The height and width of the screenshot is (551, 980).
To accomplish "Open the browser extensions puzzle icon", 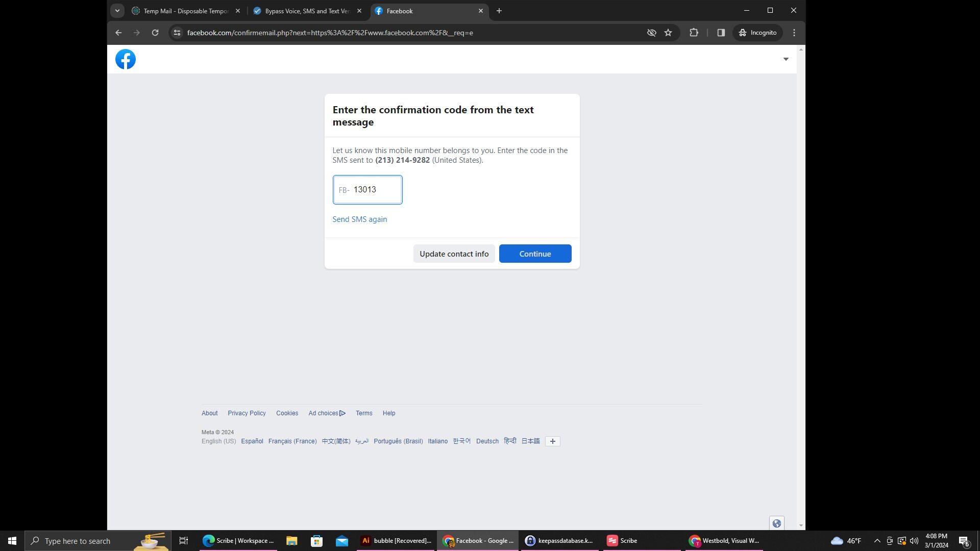I will click(x=694, y=32).
